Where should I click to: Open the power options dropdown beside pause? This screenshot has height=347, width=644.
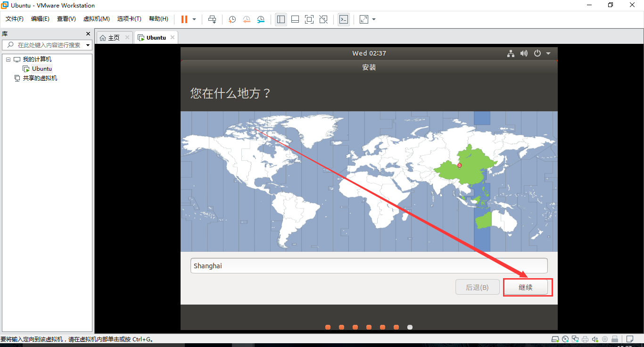point(194,19)
